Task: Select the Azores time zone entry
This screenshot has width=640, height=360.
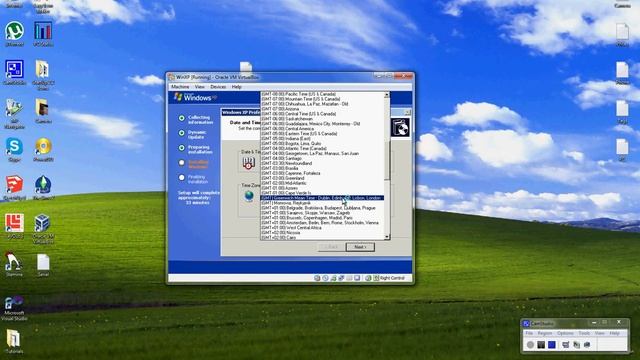Action: (x=322, y=188)
